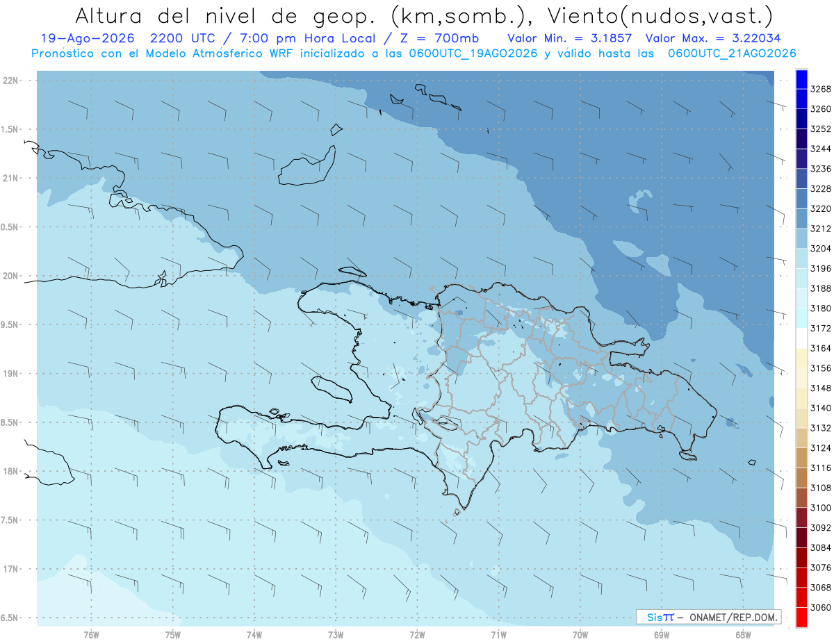Image resolution: width=834 pixels, height=644 pixels.
Task: Select the 'Z = 700mb' level label
Action: 439,38
